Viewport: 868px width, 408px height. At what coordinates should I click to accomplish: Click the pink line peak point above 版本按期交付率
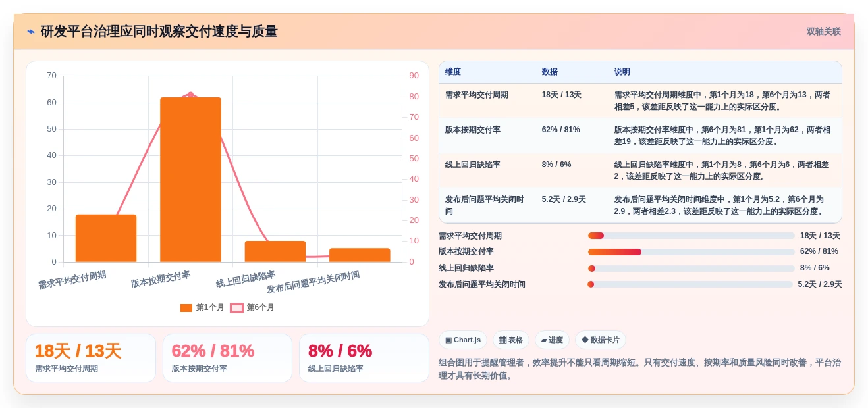190,95
